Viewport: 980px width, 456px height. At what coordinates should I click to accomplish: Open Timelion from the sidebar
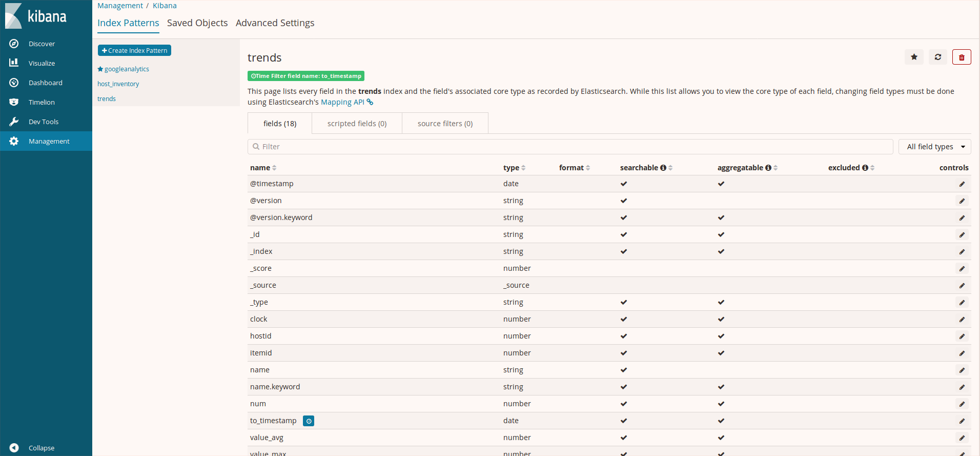point(46,102)
